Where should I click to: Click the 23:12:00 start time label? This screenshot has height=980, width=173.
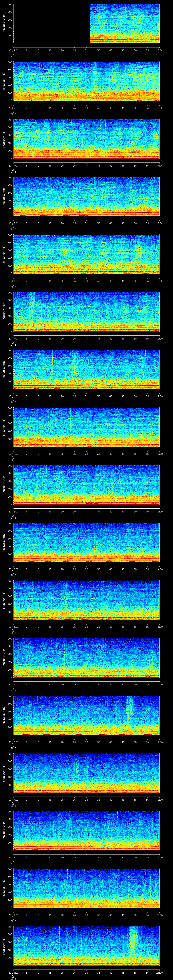(x=14, y=511)
